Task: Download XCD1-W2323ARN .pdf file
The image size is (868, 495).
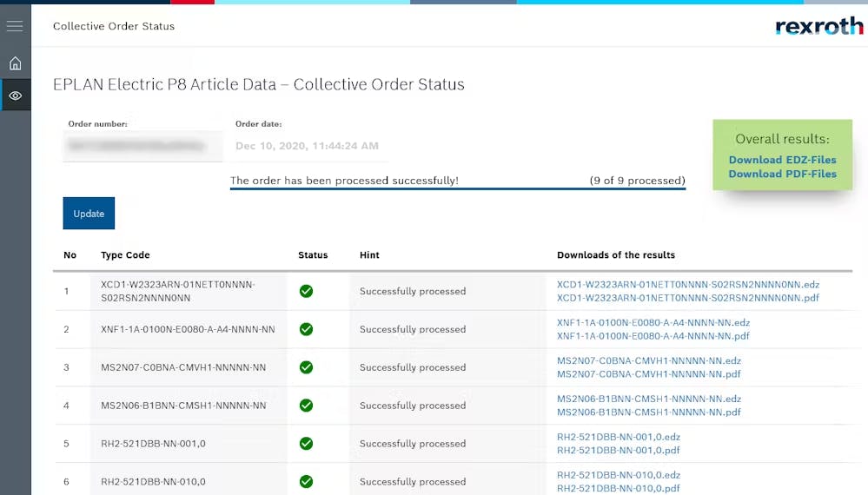Action: pyautogui.click(x=688, y=298)
